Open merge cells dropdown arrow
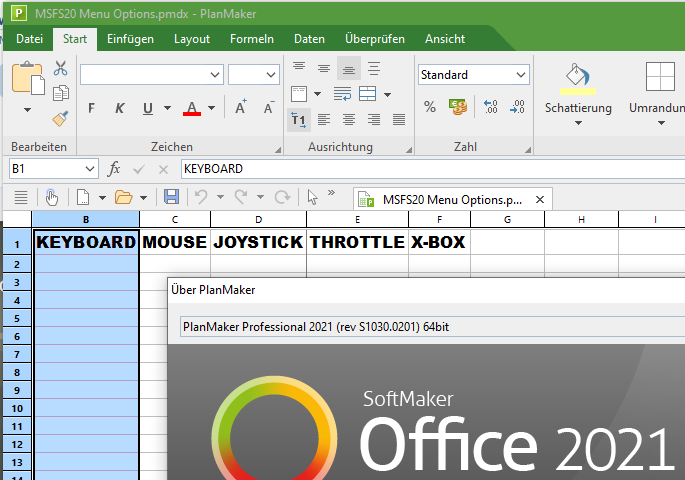The width and height of the screenshot is (685, 480). point(387,93)
